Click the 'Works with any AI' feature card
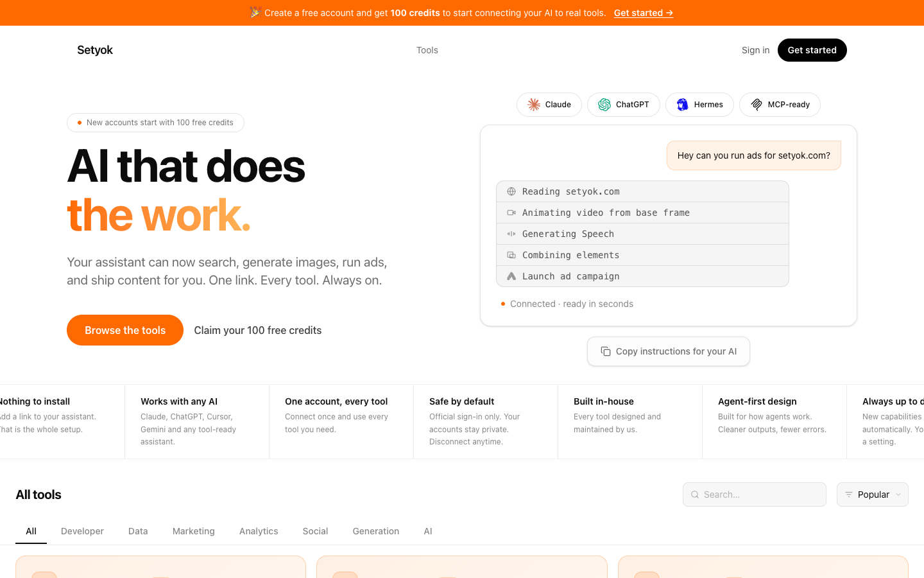924x578 pixels. pos(197,421)
